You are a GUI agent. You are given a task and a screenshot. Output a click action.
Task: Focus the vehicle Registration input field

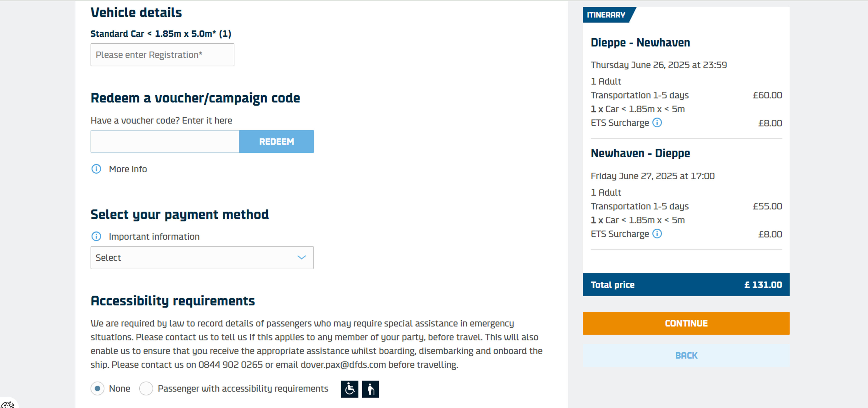(163, 55)
